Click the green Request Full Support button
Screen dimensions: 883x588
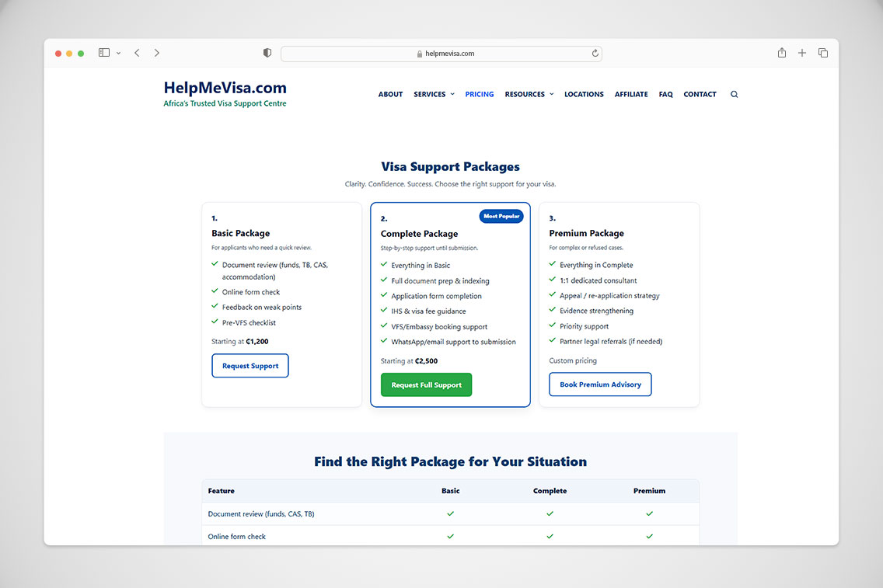pos(426,384)
